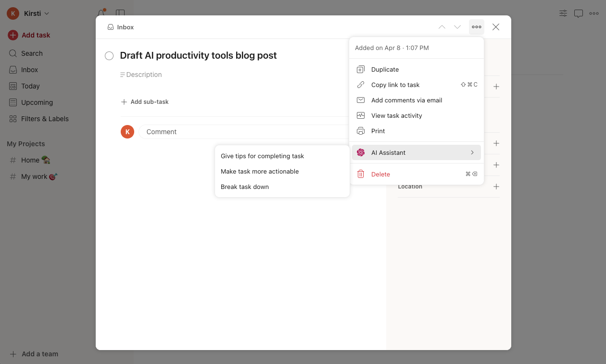Open the view options filter icon

pos(563,13)
